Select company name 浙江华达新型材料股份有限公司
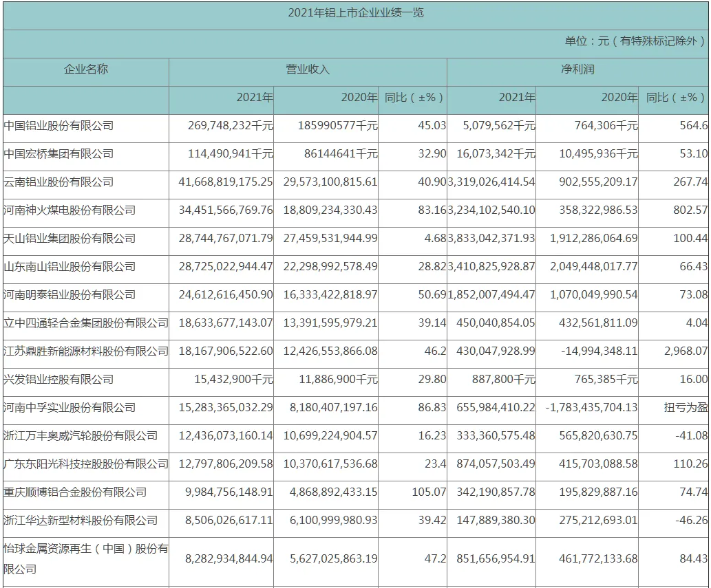Image resolution: width=711 pixels, height=588 pixels. (x=81, y=521)
